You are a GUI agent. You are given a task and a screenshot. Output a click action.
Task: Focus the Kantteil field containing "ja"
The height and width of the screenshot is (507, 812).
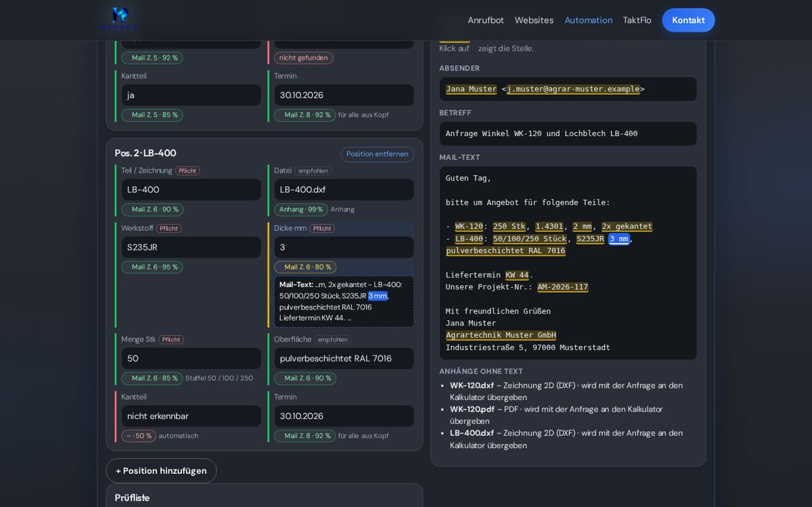coord(191,95)
